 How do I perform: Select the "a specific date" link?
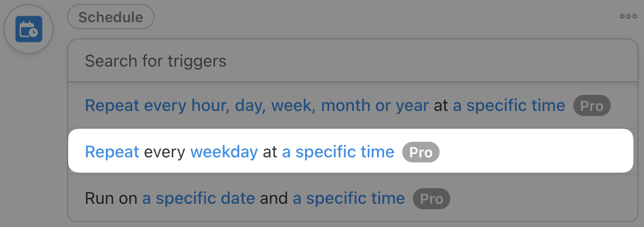(x=198, y=198)
